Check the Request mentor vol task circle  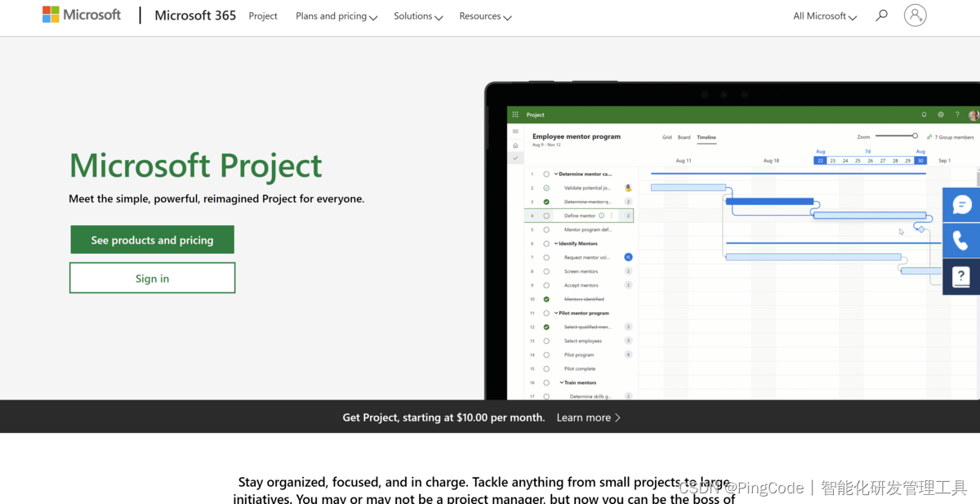click(x=546, y=257)
